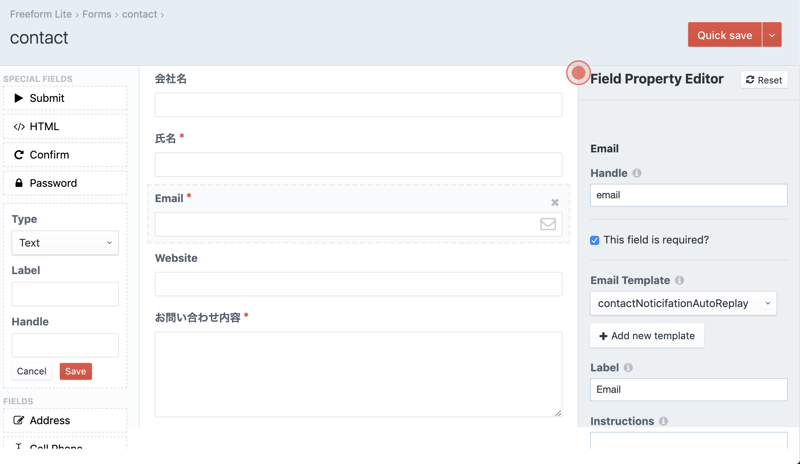Viewport: 800px width, 464px height.
Task: Toggle 'This field is required?' checkbox
Action: click(x=595, y=240)
